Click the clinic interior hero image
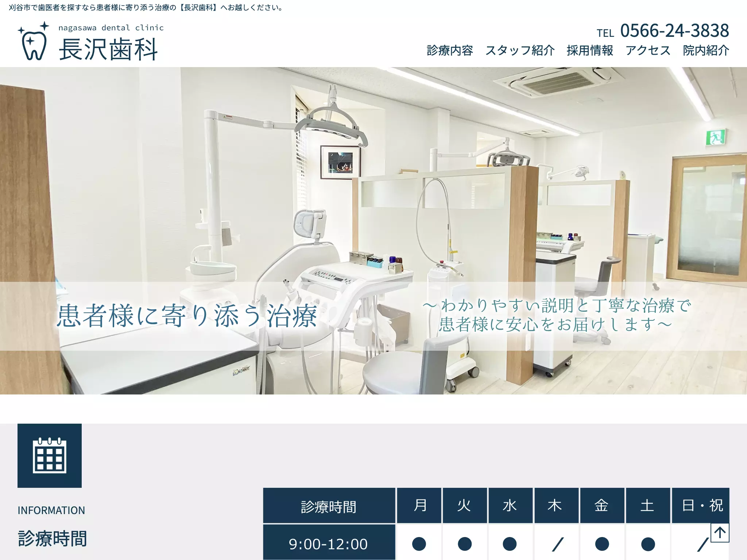The width and height of the screenshot is (747, 560). [x=373, y=230]
